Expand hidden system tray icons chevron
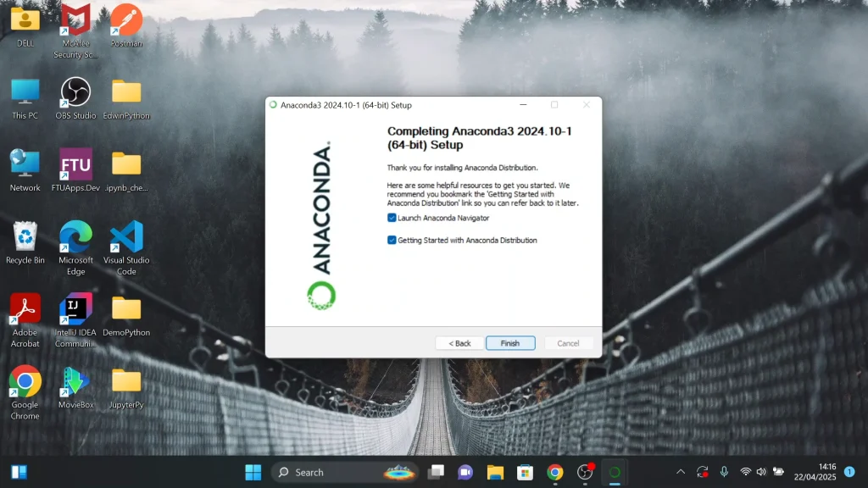The height and width of the screenshot is (488, 868). pos(681,472)
